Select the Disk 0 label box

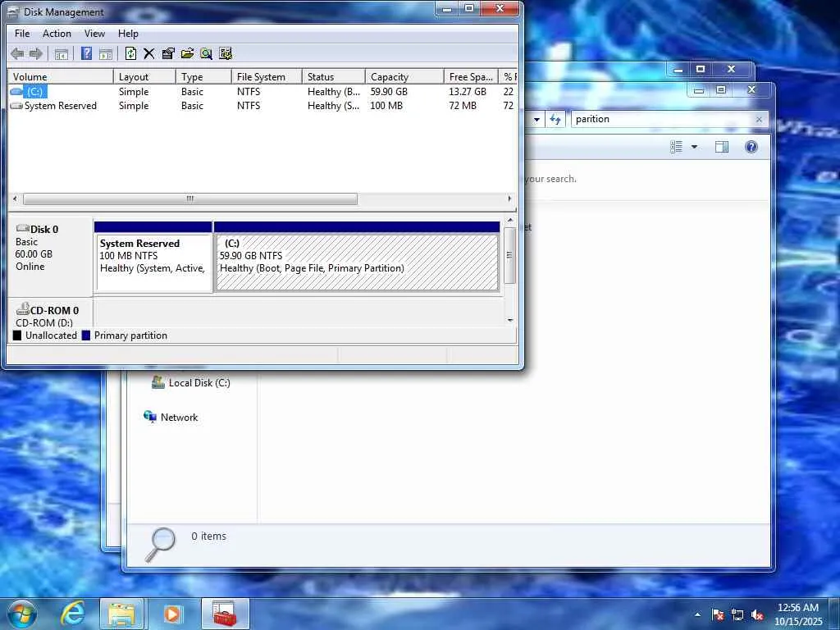click(50, 256)
